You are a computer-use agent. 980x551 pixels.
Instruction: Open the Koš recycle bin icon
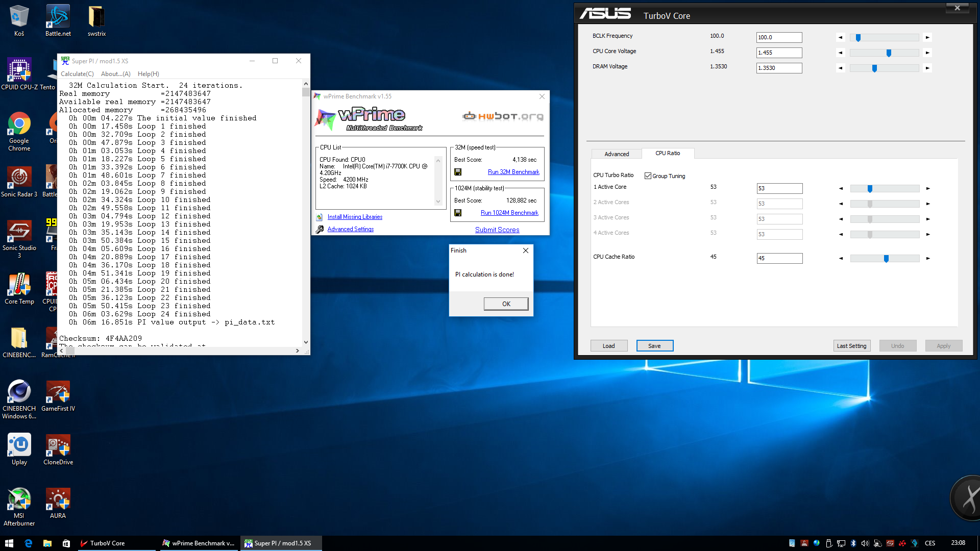coord(19,20)
